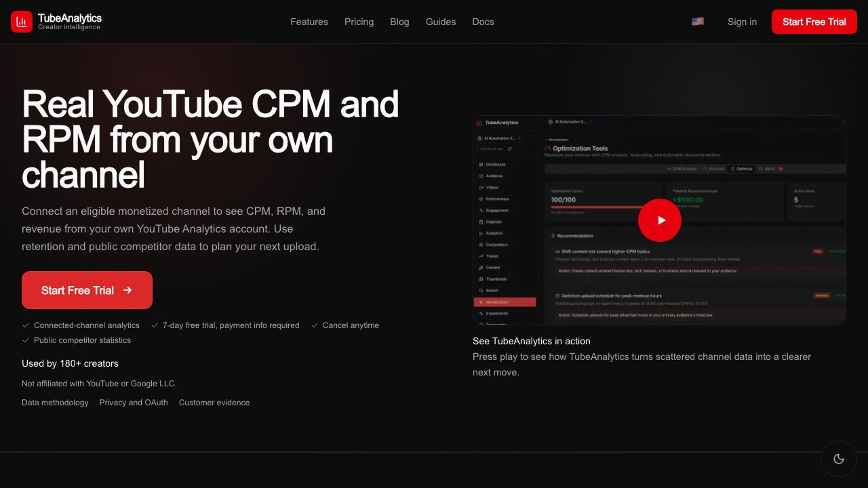Click Competitors in the video preview sidebar
The width and height of the screenshot is (868, 488).
pyautogui.click(x=496, y=245)
